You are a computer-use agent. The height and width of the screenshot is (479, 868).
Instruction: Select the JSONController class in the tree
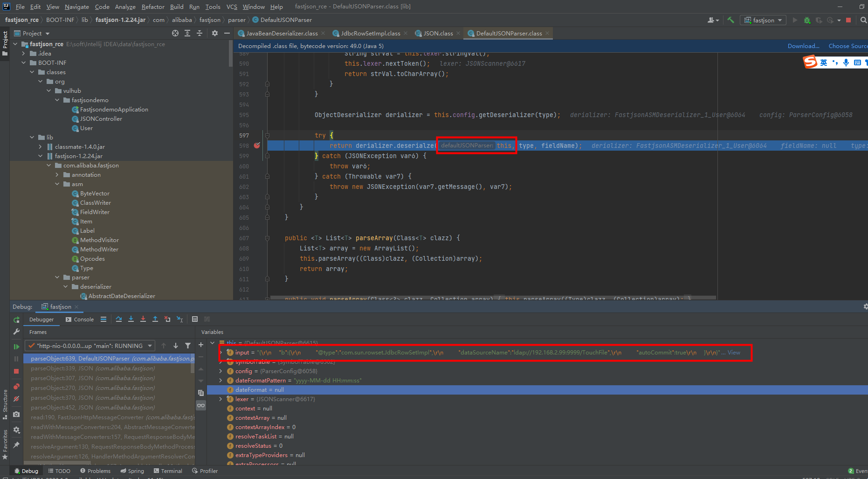point(101,118)
